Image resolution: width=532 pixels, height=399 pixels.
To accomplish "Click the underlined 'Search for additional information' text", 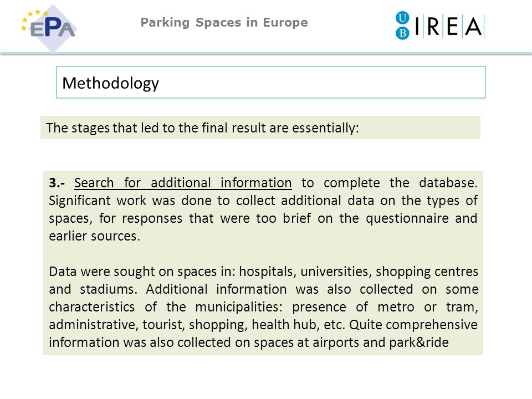I will point(183,183).
